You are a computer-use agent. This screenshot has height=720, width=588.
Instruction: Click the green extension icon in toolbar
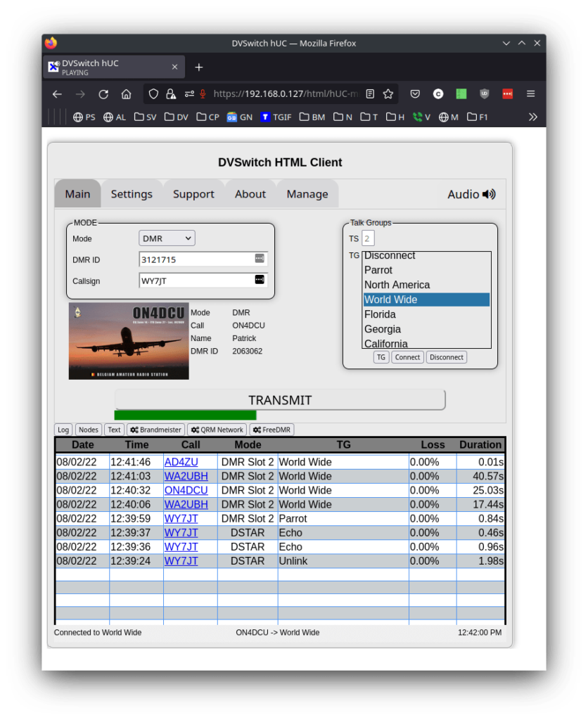461,94
